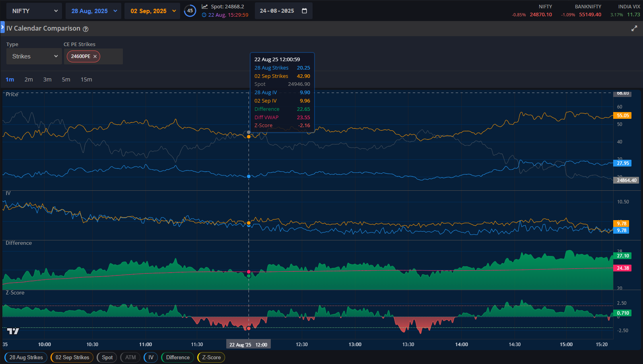Click the CE PE Strikes input field
643x364 pixels.
(112, 56)
